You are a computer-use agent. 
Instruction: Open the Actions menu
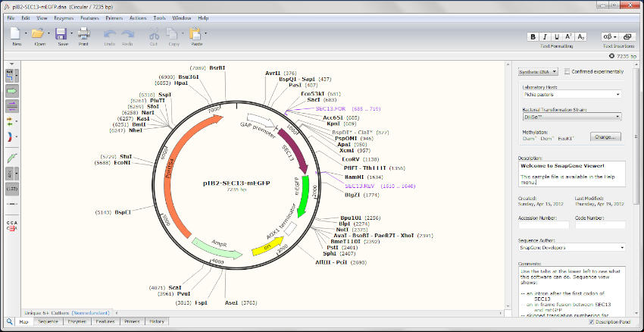point(138,18)
